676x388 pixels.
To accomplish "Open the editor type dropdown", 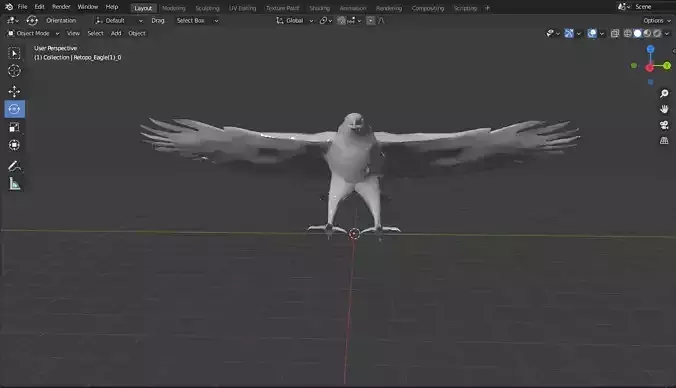I will [x=13, y=20].
